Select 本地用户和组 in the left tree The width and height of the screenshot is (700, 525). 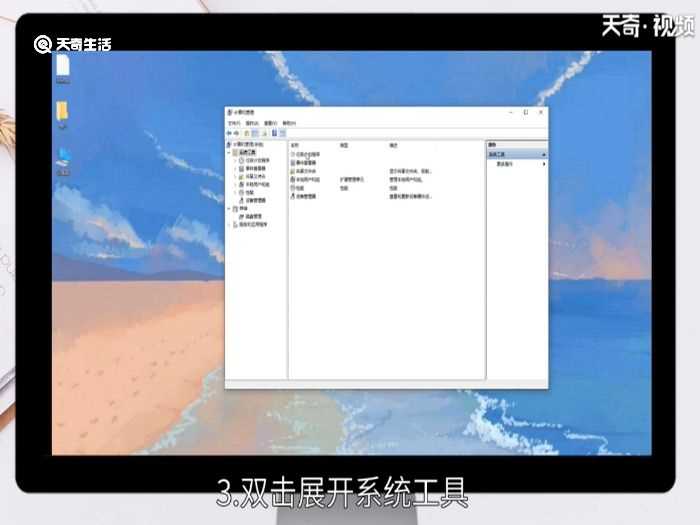[258, 184]
